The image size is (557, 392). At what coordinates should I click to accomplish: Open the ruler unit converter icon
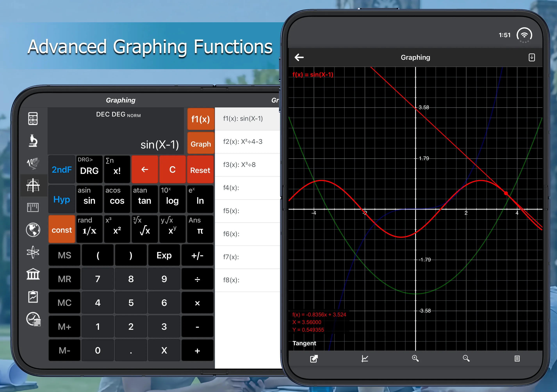pos(33,208)
